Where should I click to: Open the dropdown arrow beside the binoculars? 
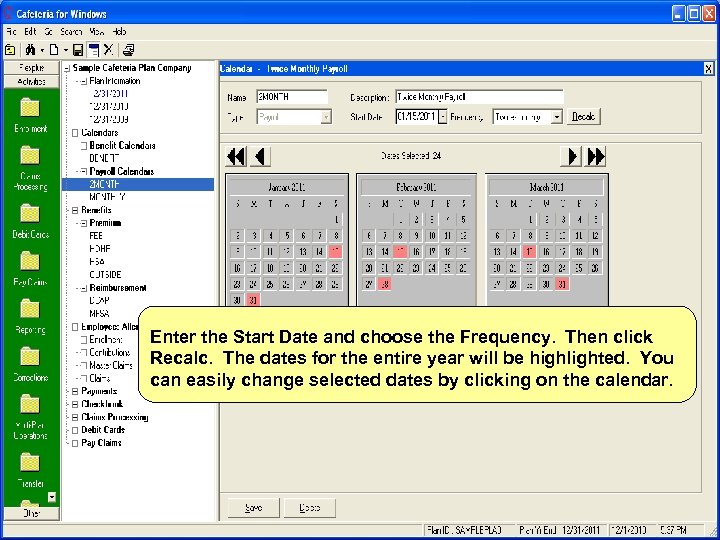tap(42, 50)
